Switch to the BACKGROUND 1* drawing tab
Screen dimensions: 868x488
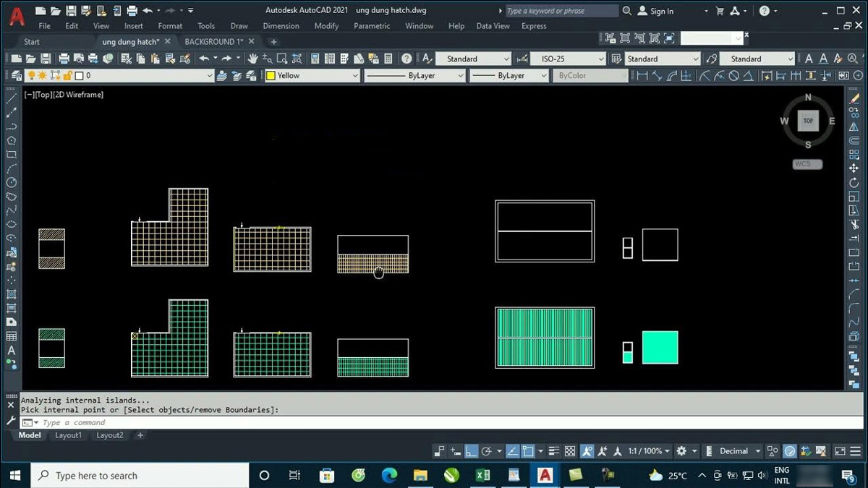214,42
